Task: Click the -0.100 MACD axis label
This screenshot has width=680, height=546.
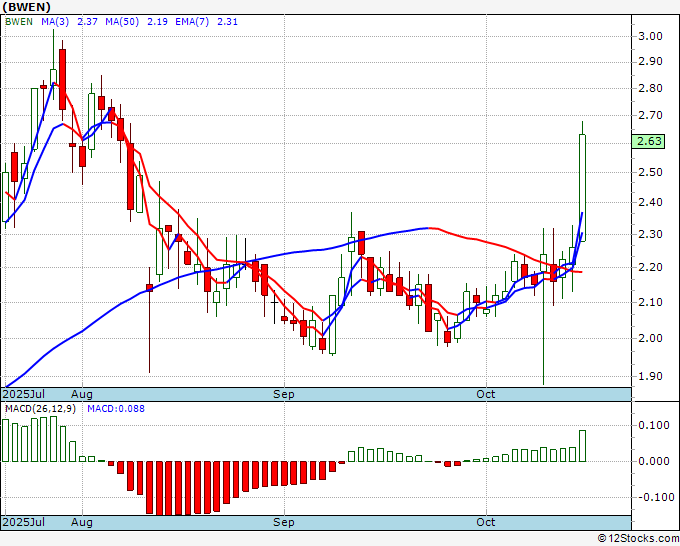Action: point(652,497)
